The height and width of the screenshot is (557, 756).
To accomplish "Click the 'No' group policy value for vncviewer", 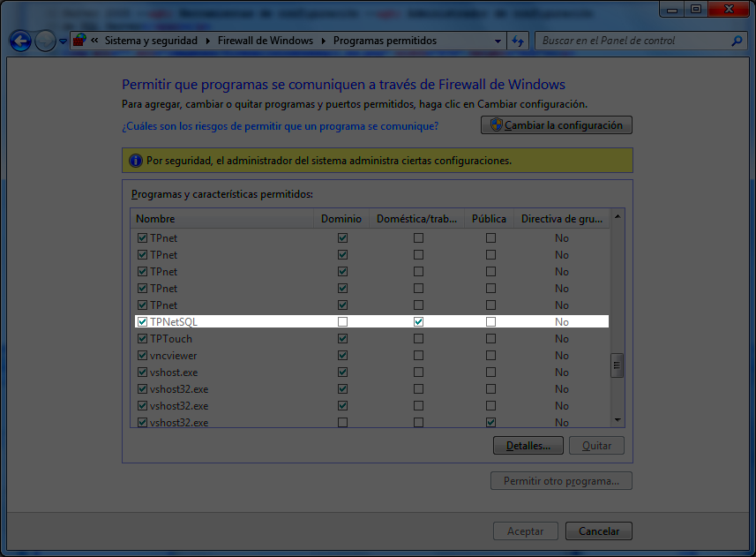I will 562,356.
